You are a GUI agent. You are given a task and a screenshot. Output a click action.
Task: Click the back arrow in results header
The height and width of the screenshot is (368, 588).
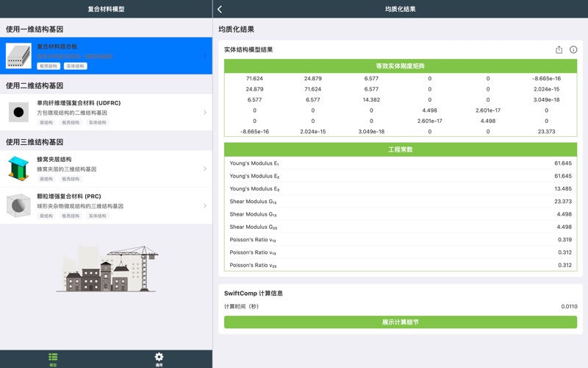(220, 9)
